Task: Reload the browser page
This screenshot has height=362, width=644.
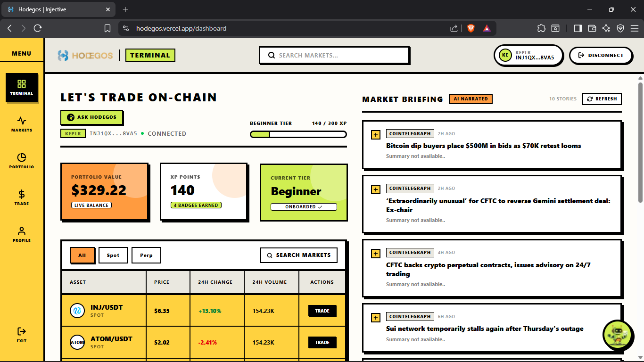Action: 38,28
